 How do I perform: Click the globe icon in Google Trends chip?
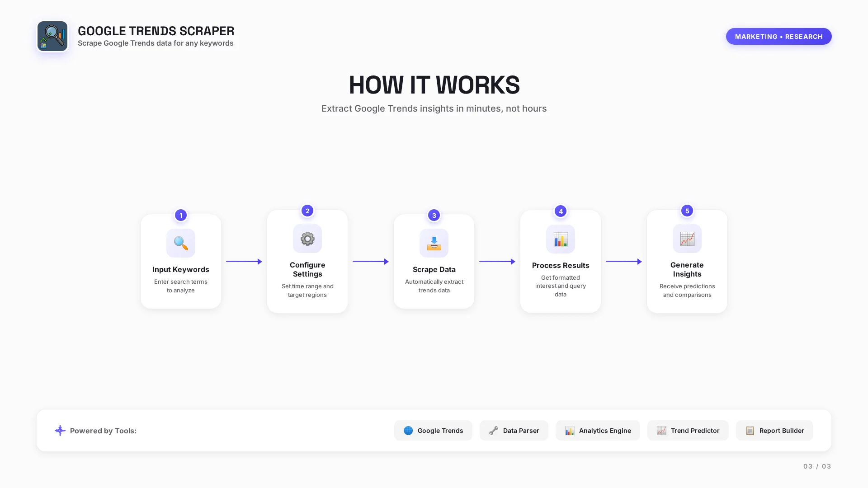408,431
